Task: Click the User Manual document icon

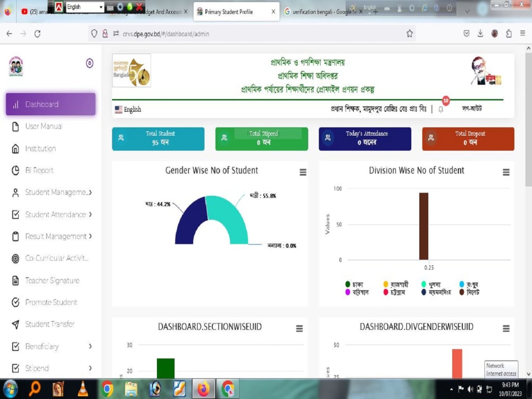Action: tap(15, 127)
